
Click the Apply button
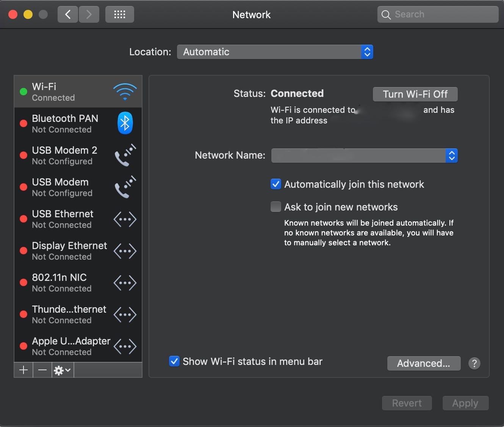point(466,403)
